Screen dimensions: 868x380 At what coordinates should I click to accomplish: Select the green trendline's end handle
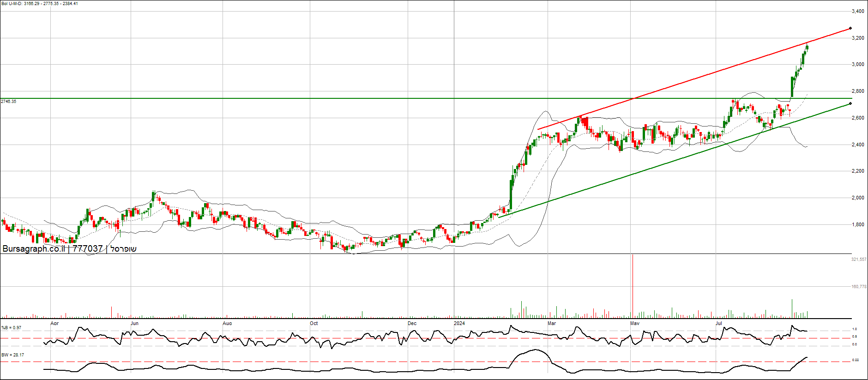[850, 103]
